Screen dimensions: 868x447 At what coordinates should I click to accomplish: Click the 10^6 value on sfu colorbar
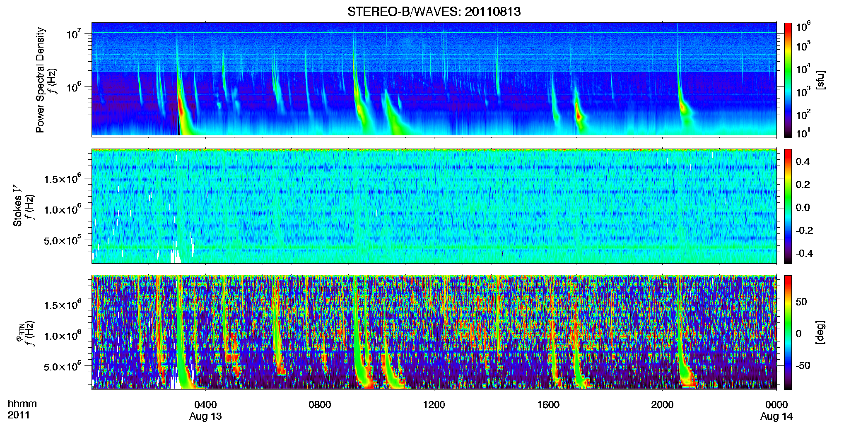click(803, 27)
